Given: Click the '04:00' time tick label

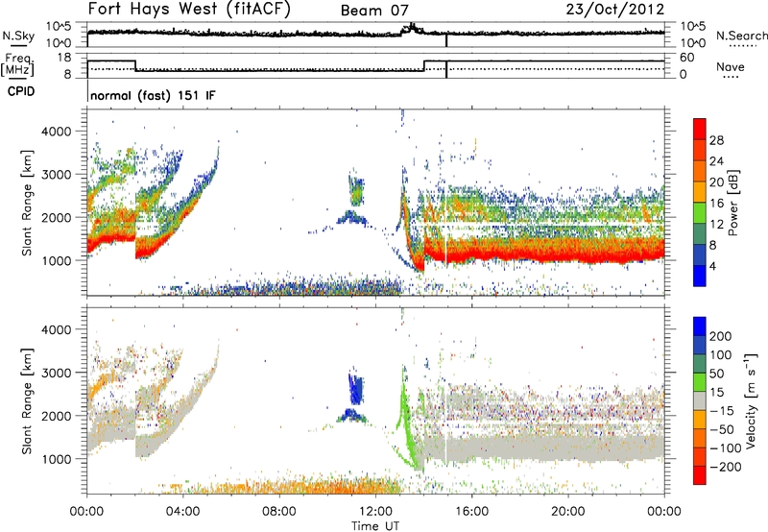Looking at the screenshot, I should [x=182, y=512].
